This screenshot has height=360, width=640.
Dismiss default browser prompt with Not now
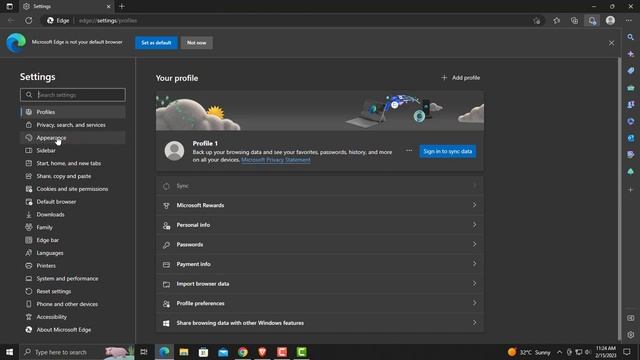pyautogui.click(x=197, y=42)
